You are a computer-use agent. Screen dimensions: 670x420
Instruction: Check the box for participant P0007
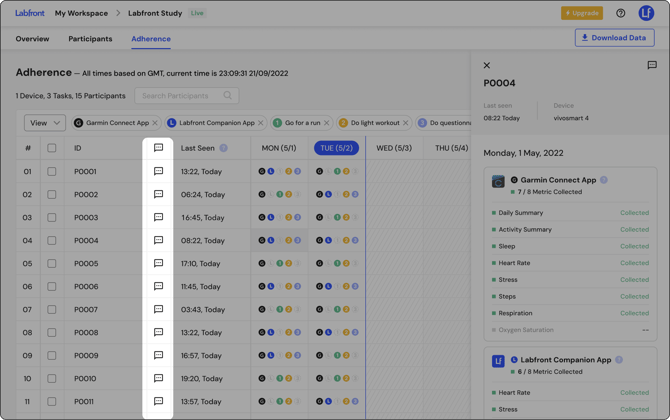point(52,309)
